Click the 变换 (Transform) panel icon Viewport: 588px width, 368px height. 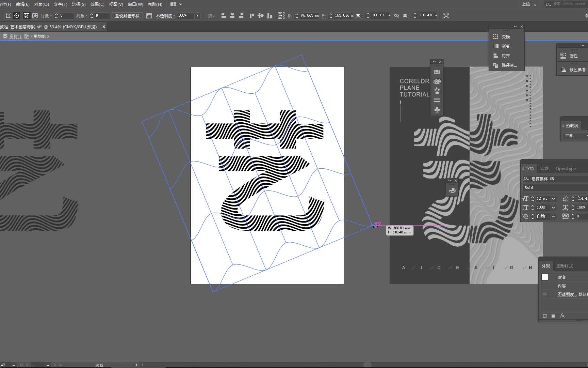[x=496, y=36]
